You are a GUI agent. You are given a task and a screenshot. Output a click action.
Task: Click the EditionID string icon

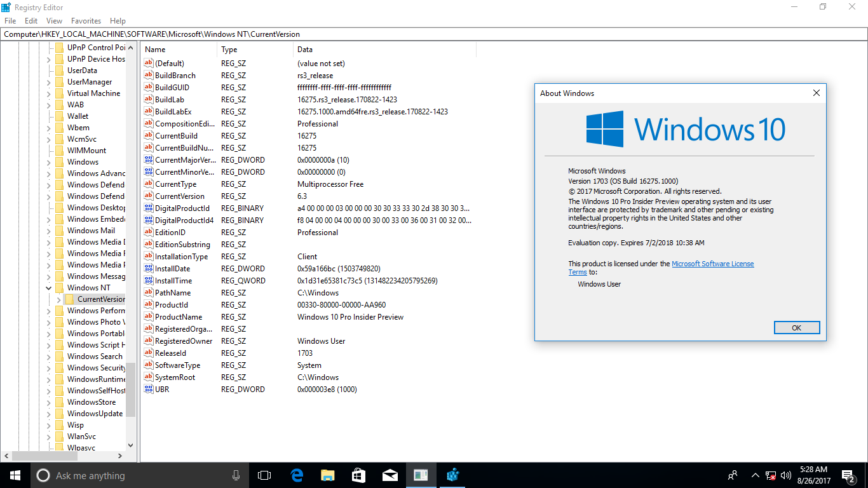(x=149, y=232)
